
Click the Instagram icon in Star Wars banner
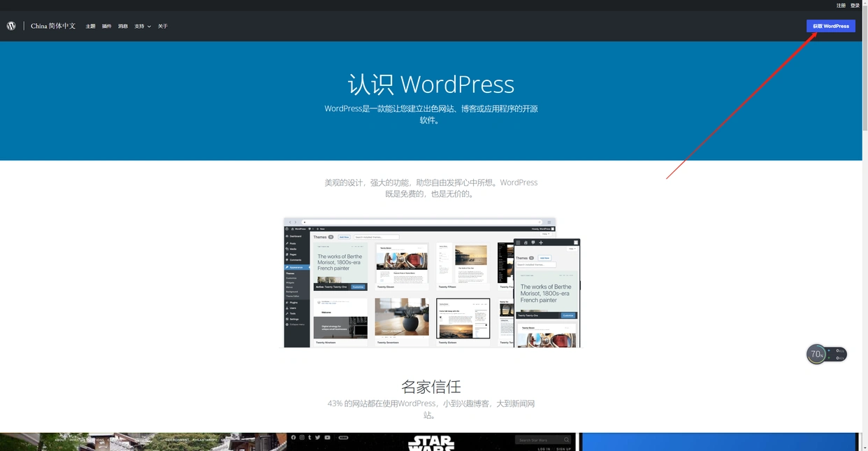coord(302,438)
